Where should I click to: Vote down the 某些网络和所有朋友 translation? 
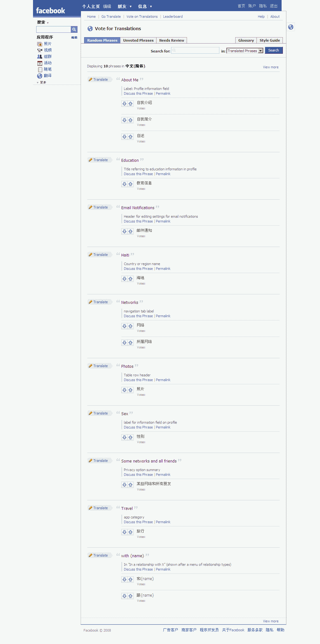(124, 485)
